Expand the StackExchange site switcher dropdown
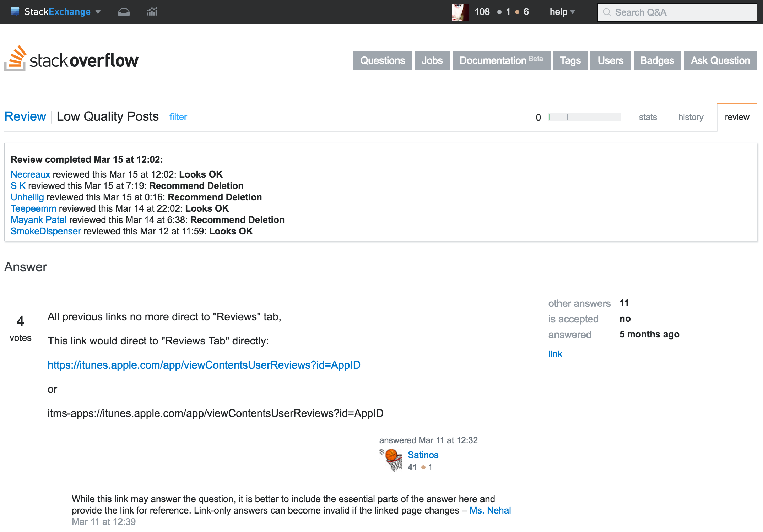The image size is (763, 532). pos(98,12)
